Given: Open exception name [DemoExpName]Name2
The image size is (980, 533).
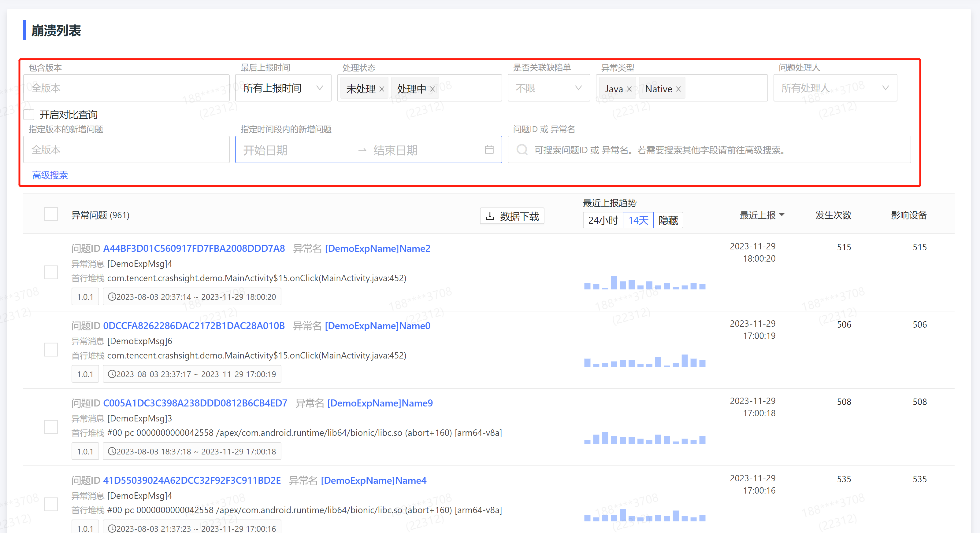Looking at the screenshot, I should (377, 248).
